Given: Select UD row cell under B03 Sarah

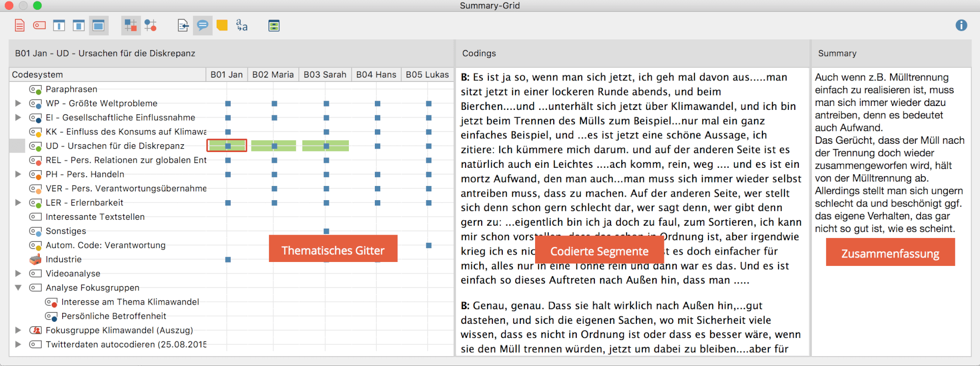Looking at the screenshot, I should pyautogui.click(x=326, y=146).
